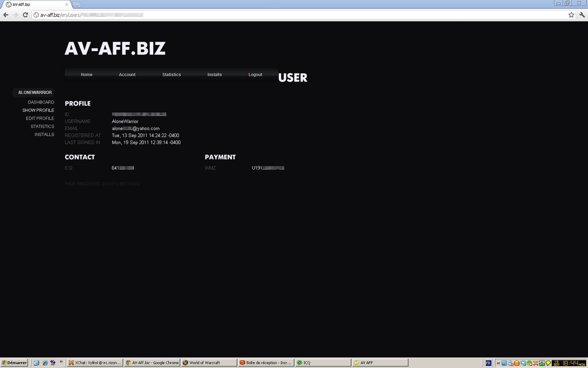
Task: Open the Statistics navigation item in the top bar
Action: coord(172,74)
